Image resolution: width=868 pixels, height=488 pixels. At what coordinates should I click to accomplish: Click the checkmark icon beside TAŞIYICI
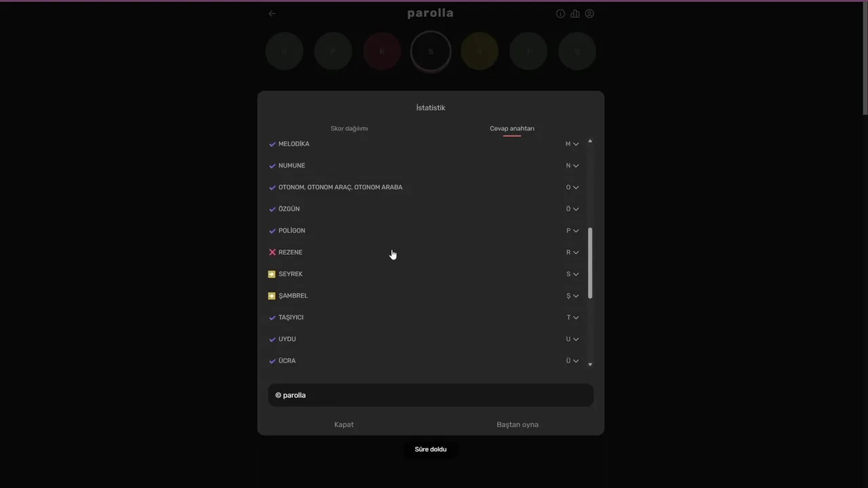273,318
